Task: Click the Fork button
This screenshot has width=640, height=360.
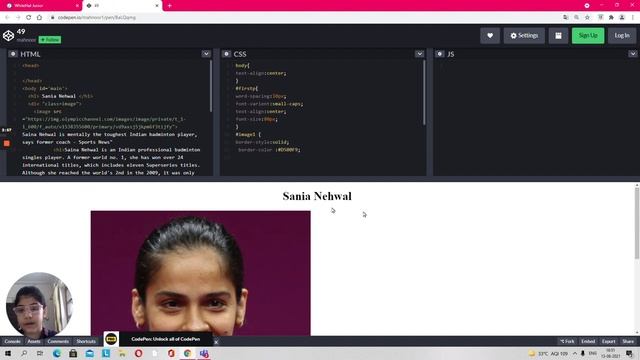Action: tap(567, 341)
